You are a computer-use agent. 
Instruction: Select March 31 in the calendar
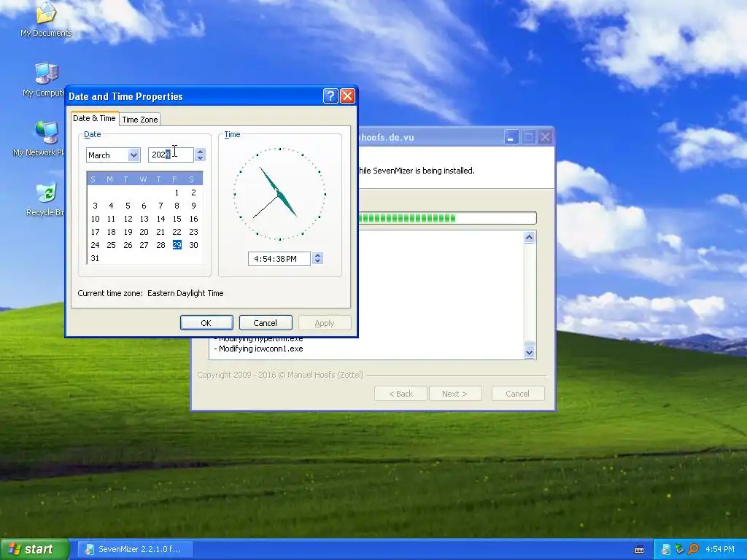coord(96,258)
